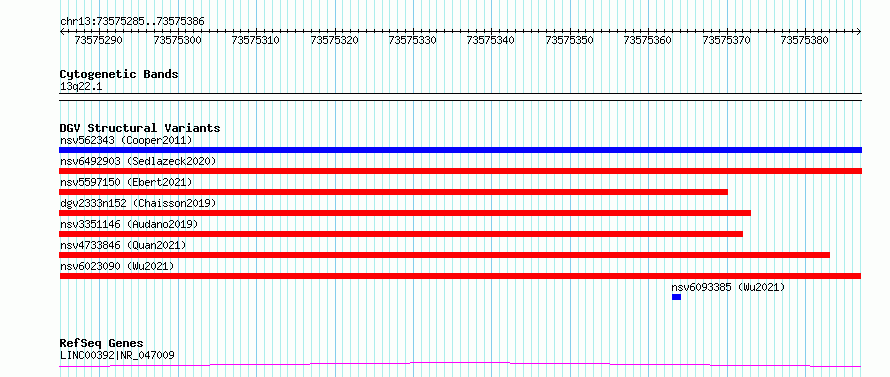The image size is (890, 377).
Task: Select the blue nsv562343 variant bar
Action: (460, 150)
